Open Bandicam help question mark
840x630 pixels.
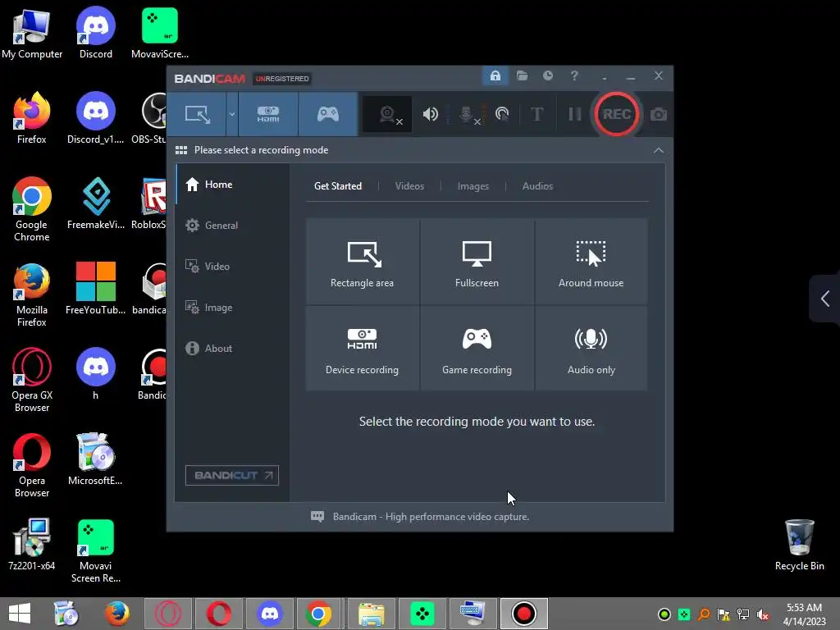574,76
